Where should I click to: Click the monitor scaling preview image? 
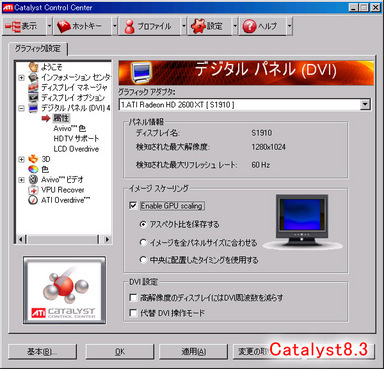point(302,221)
